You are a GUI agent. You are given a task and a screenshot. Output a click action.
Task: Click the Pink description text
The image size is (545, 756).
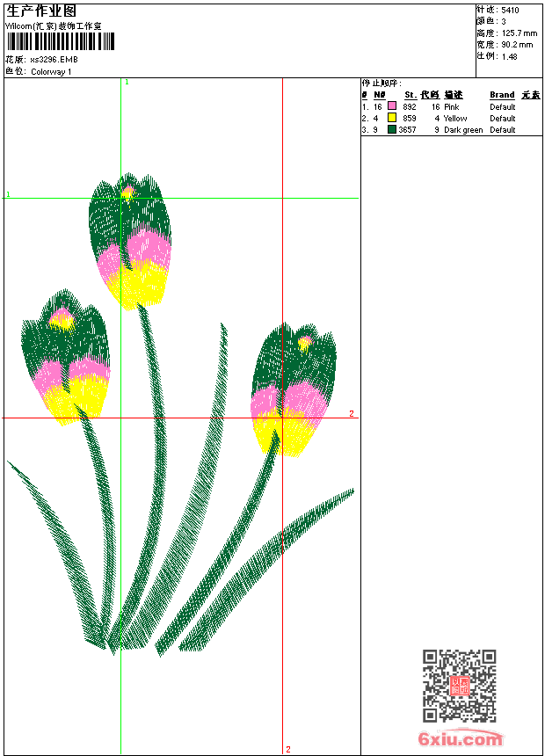[x=452, y=107]
